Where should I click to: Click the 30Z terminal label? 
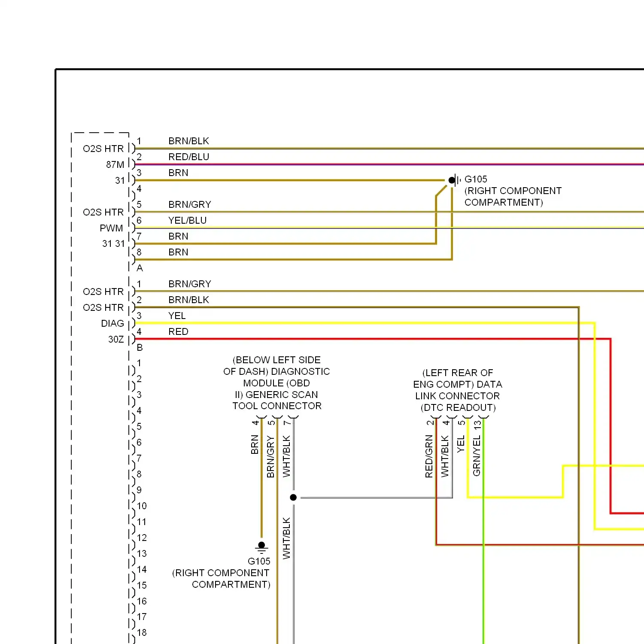(116, 340)
